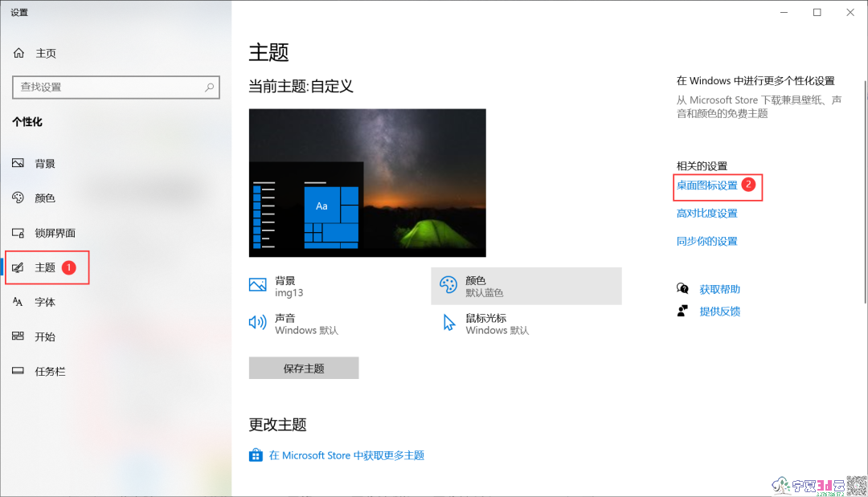Click the speaker icon beside 声音
868x497 pixels.
coord(258,322)
